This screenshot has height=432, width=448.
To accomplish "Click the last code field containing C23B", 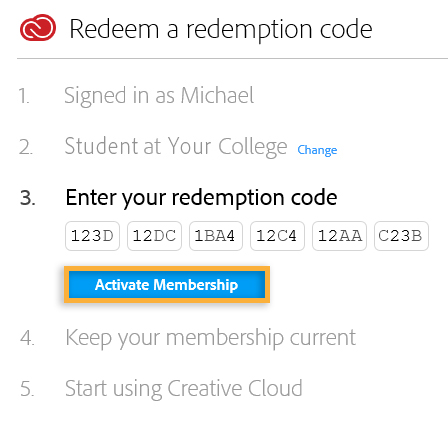I will click(x=401, y=236).
